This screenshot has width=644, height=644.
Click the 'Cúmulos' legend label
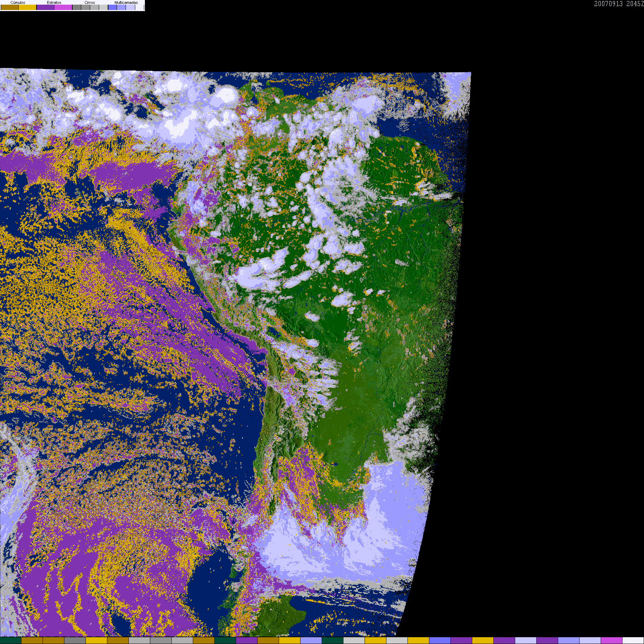coord(18,3)
